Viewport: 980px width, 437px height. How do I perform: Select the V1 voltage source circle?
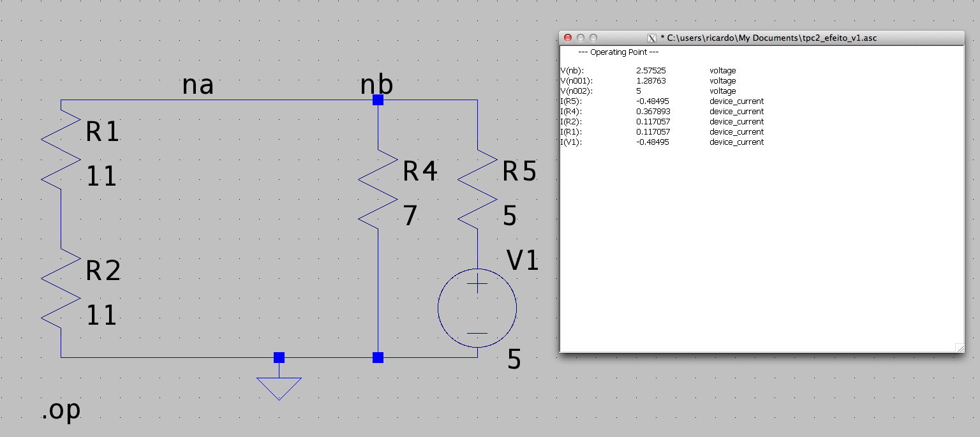[477, 307]
